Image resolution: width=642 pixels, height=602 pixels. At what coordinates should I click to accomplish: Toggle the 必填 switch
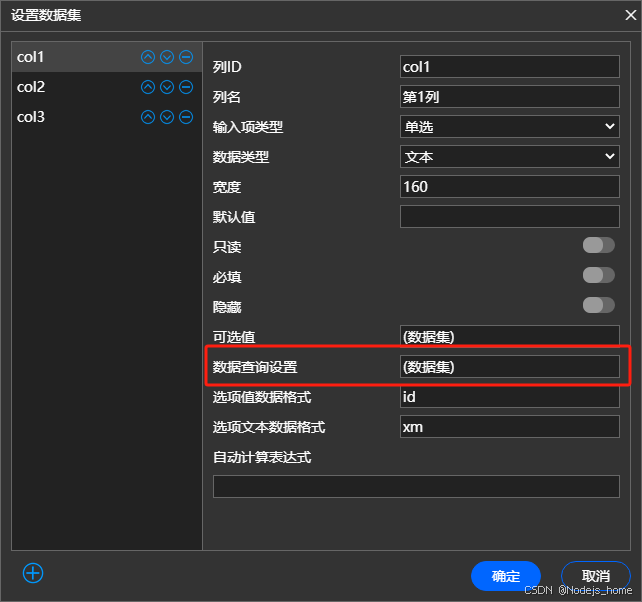point(599,275)
